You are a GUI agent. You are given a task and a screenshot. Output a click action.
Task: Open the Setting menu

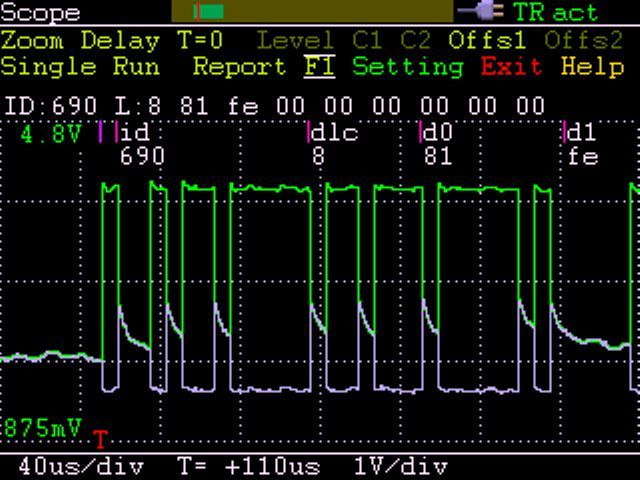click(x=407, y=67)
